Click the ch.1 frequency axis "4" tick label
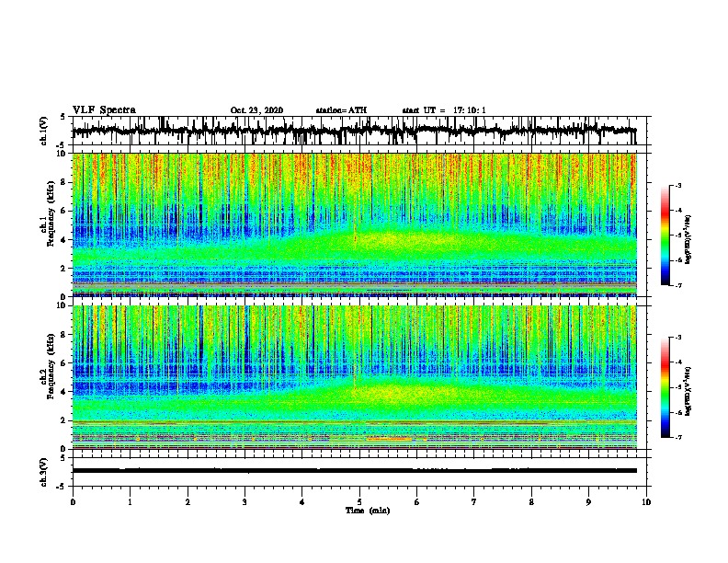728x563 pixels. point(64,240)
